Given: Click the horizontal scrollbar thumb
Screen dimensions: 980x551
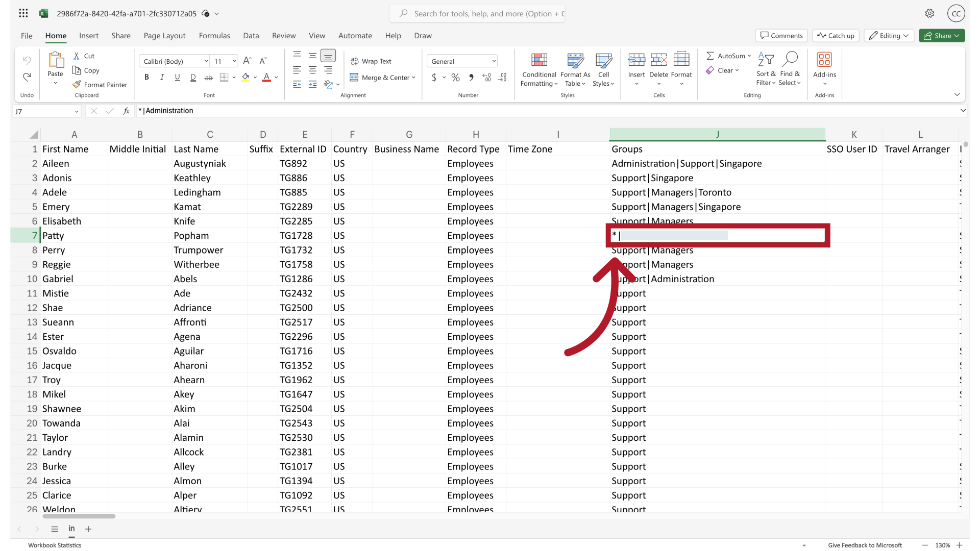Looking at the screenshot, I should pos(79,516).
